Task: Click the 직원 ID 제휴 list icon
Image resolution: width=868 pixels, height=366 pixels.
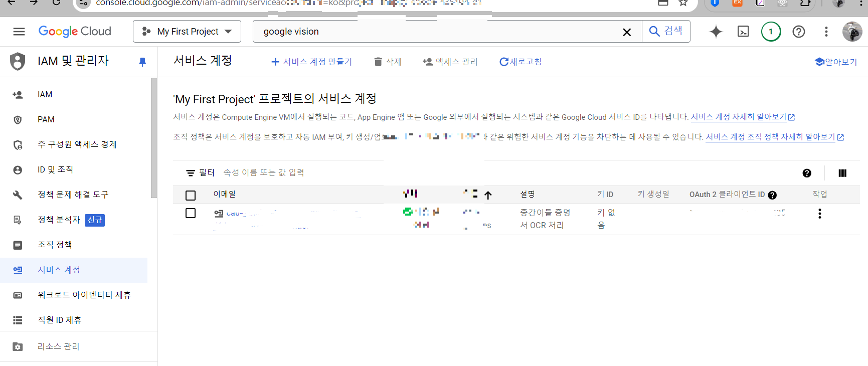Action: (18, 320)
